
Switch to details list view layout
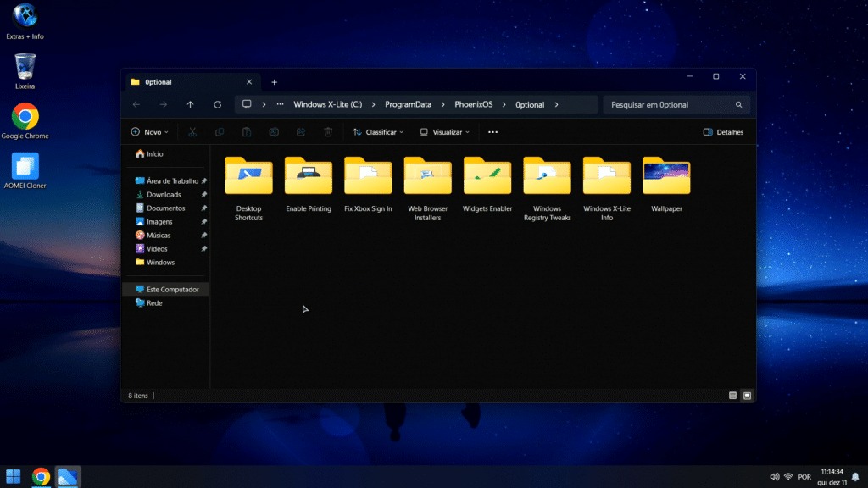pyautogui.click(x=733, y=396)
